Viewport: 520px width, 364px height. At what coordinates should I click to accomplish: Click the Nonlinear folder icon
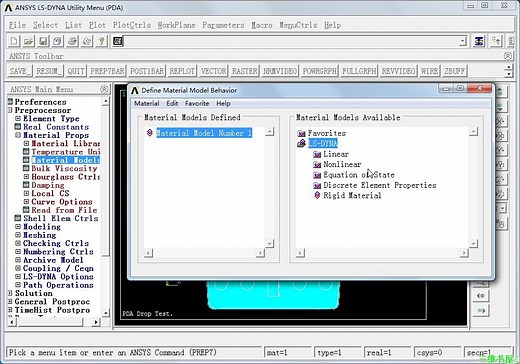click(x=317, y=165)
